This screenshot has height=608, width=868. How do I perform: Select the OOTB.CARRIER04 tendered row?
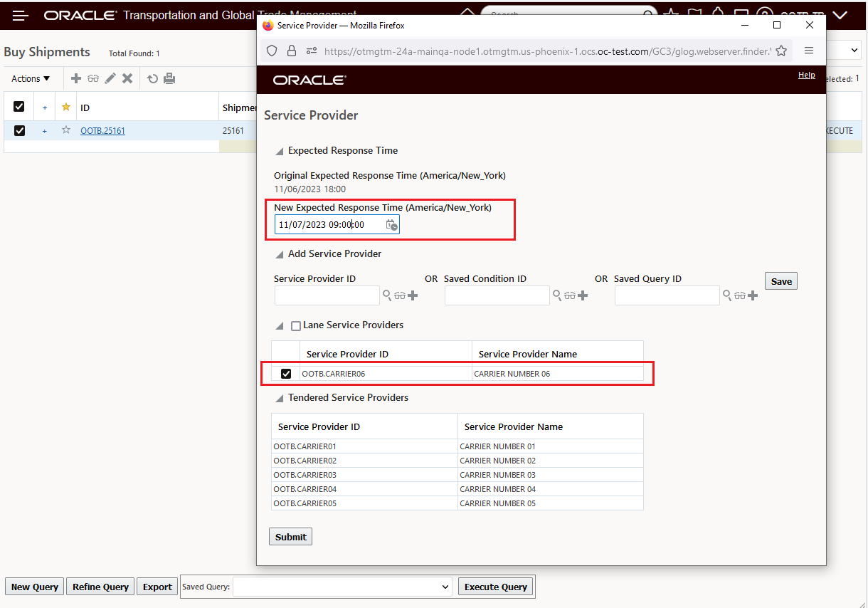[457, 489]
